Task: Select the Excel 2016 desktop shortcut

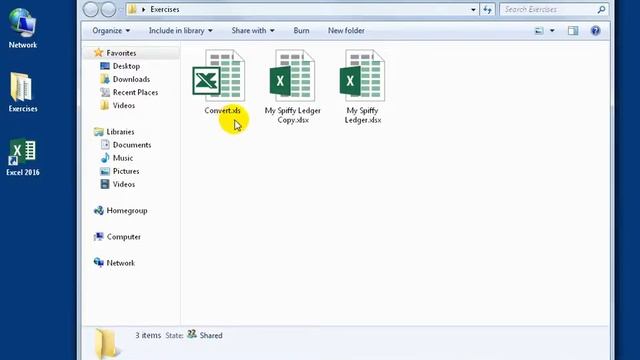Action: pyautogui.click(x=23, y=157)
